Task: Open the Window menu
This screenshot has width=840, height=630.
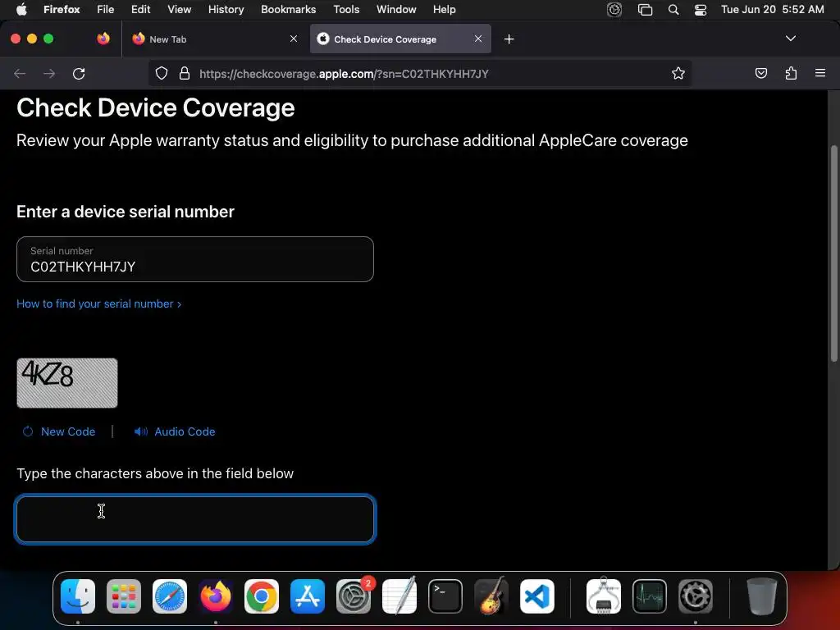Action: point(396,9)
